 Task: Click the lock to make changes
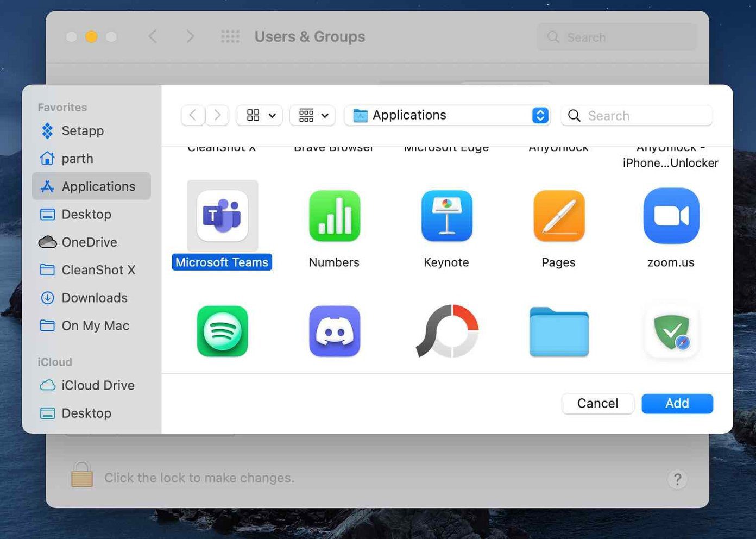click(x=82, y=475)
